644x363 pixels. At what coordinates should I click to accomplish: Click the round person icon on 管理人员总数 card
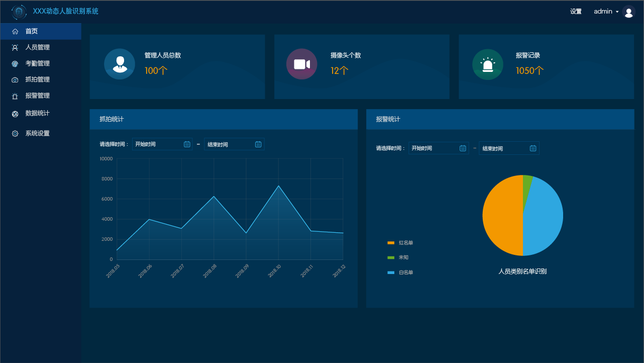[x=120, y=64]
